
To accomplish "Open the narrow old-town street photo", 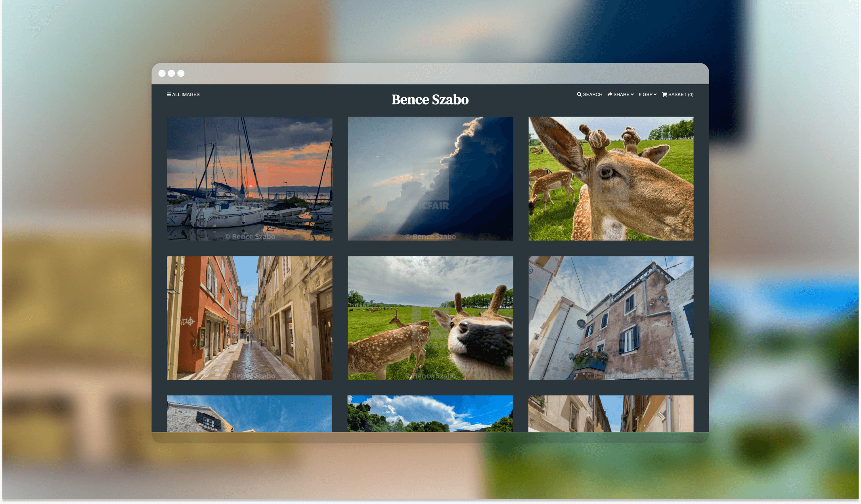I will pos(249,318).
